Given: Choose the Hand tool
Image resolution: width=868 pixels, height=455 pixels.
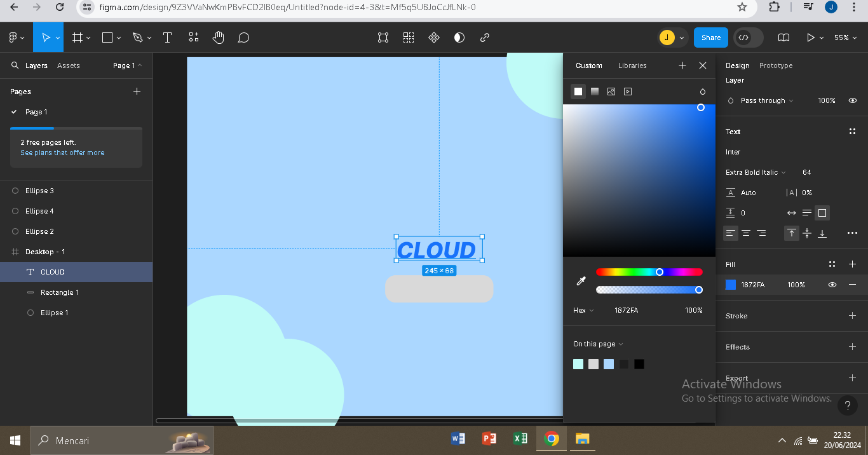Looking at the screenshot, I should tap(218, 38).
